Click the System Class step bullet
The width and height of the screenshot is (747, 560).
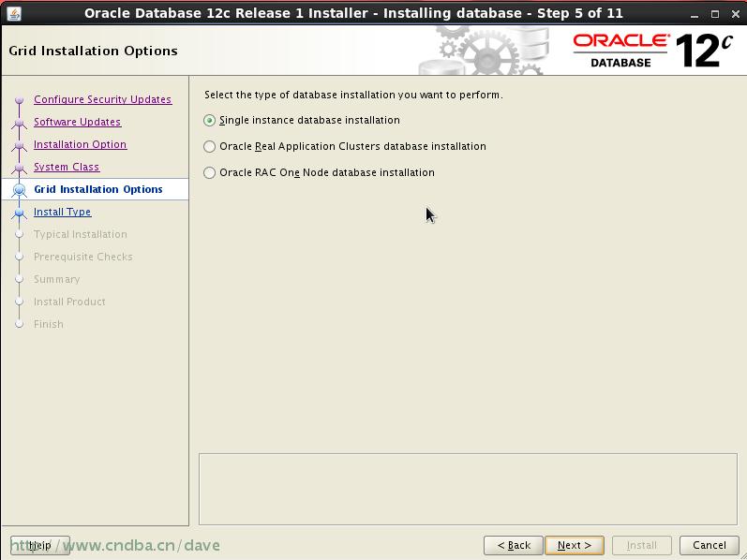19,168
